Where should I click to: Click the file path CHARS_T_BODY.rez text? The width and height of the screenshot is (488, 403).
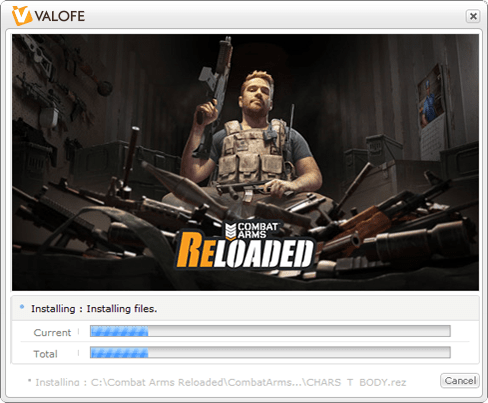[x=356, y=382]
